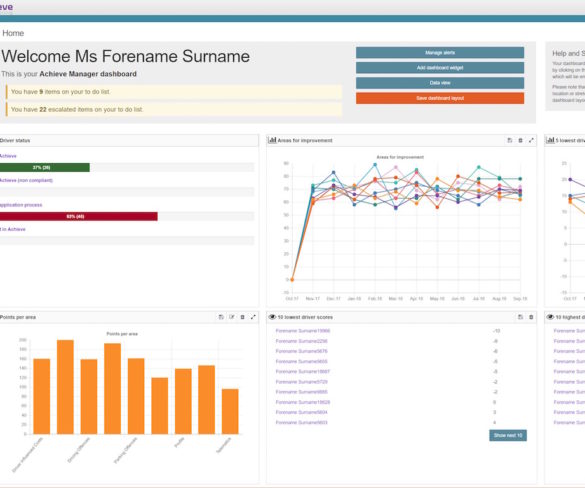Click the orange Oct 17 point at zero
Image resolution: width=585 pixels, height=488 pixels.
tap(292, 279)
